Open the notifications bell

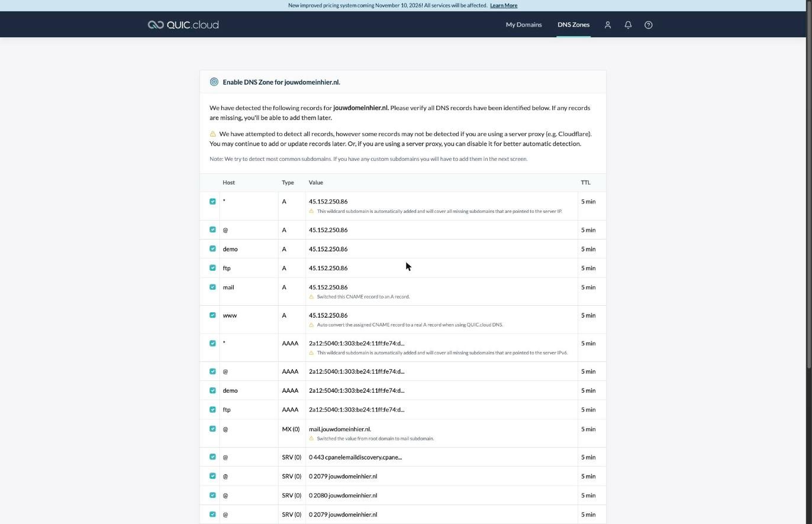point(628,25)
